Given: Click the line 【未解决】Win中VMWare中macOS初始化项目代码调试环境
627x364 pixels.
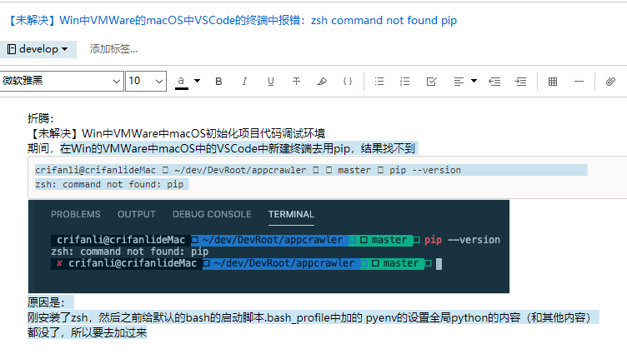Looking at the screenshot, I should point(177,133).
